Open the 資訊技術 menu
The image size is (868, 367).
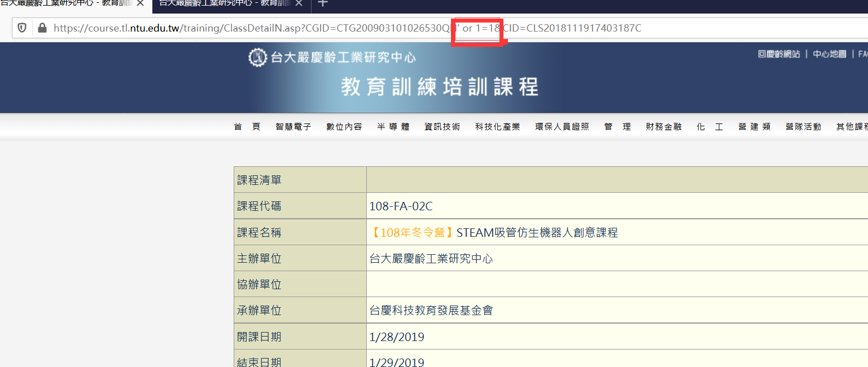[x=442, y=127]
